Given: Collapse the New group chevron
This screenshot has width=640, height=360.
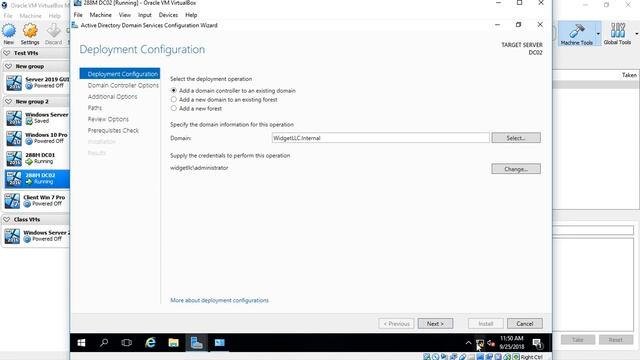Looking at the screenshot, I should pyautogui.click(x=8, y=66).
